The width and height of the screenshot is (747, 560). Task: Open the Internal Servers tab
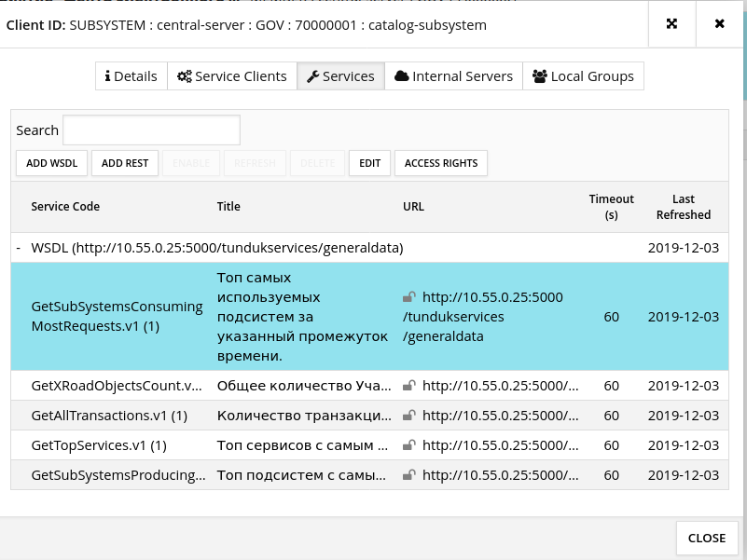454,76
